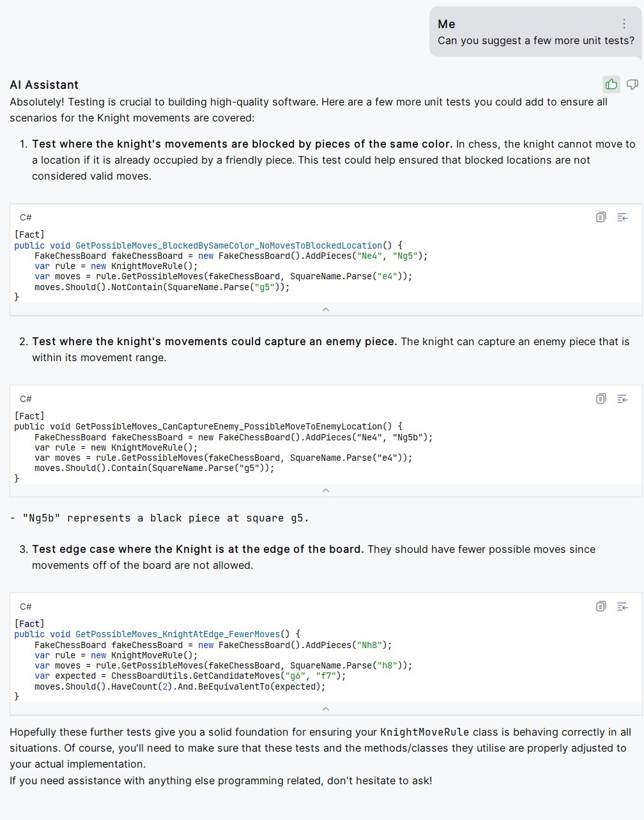The image size is (644, 820).
Task: Copy the CanCaptureEnemy test code snippet
Action: coord(601,398)
